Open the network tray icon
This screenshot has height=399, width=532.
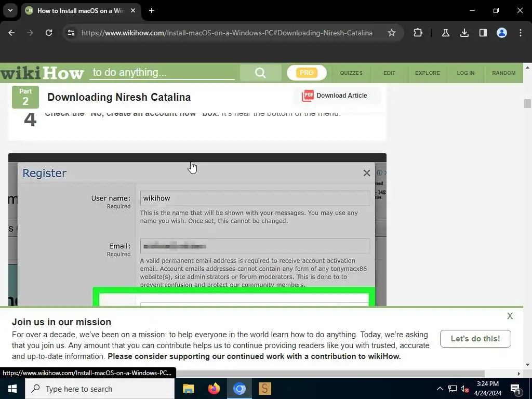[453, 389]
